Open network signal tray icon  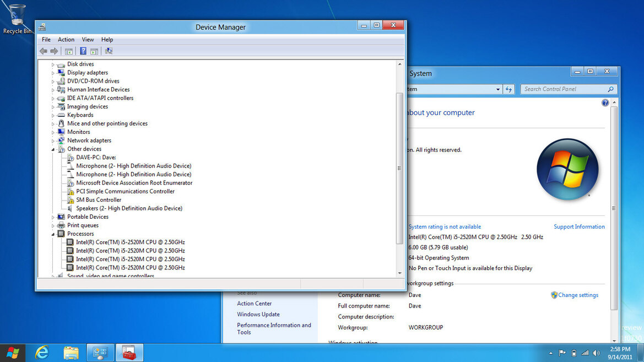point(585,353)
